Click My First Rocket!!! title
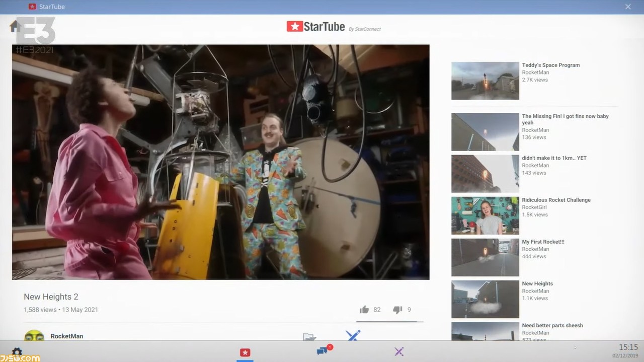 (x=543, y=242)
